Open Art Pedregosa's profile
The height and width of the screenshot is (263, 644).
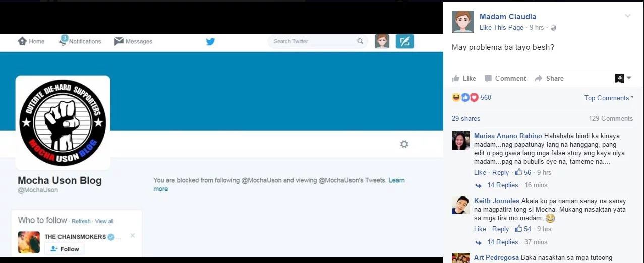click(x=496, y=257)
